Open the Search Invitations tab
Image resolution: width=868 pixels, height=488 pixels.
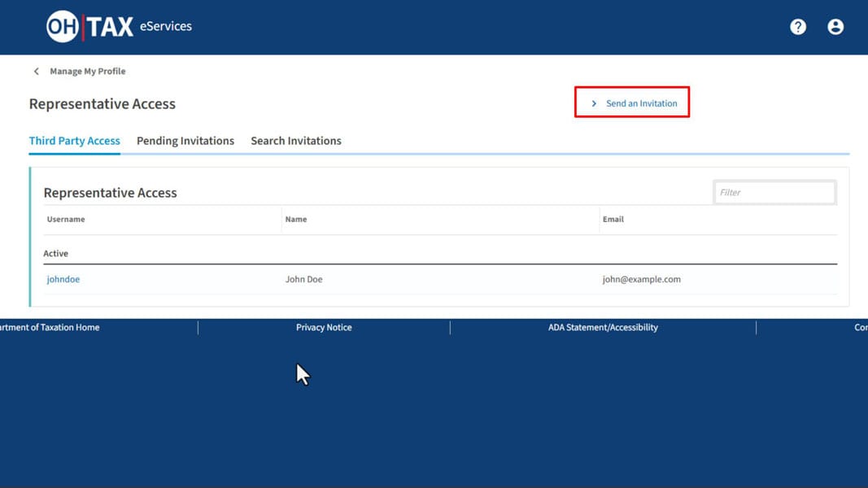[x=296, y=141]
